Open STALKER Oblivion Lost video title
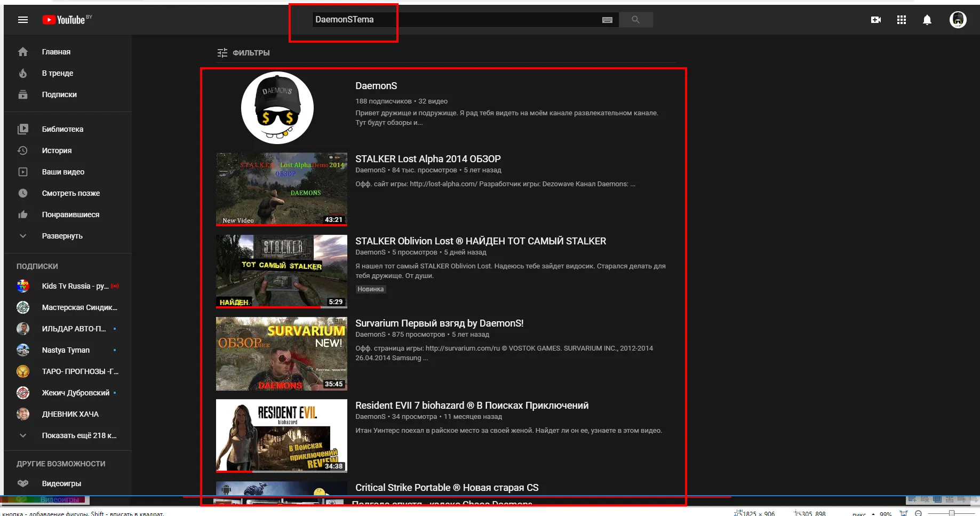The width and height of the screenshot is (980, 516). coord(481,241)
